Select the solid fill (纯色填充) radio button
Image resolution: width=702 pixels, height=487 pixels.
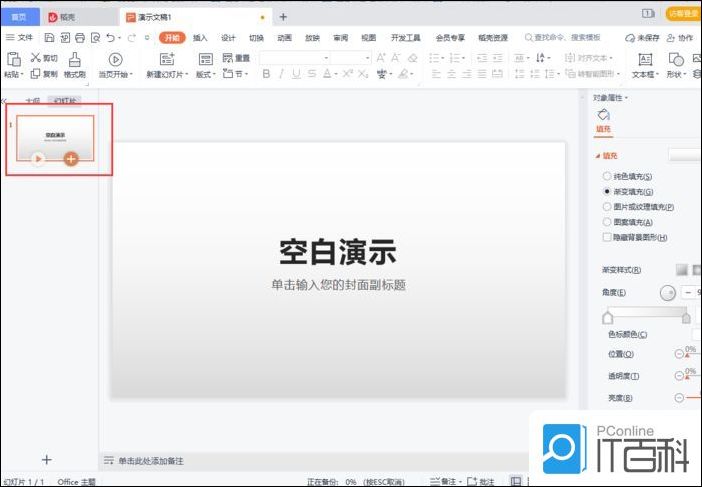pos(607,176)
